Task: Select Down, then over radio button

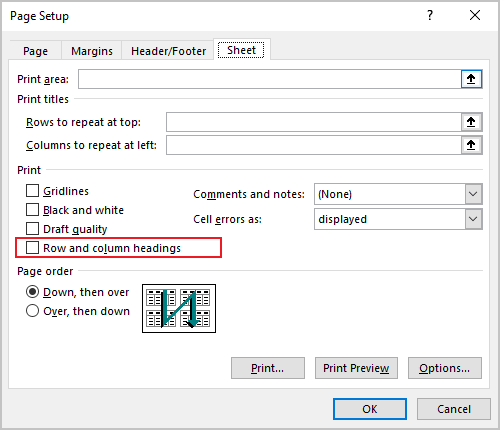Action: [32, 292]
